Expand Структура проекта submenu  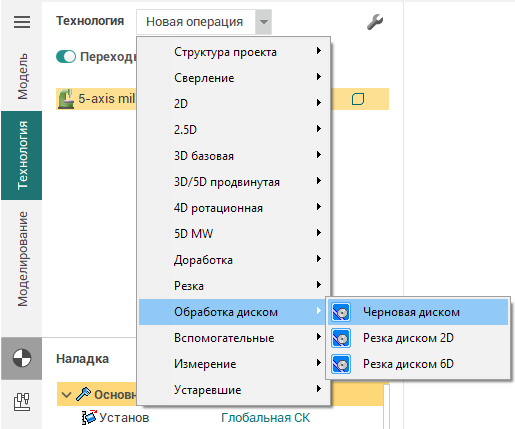point(235,52)
